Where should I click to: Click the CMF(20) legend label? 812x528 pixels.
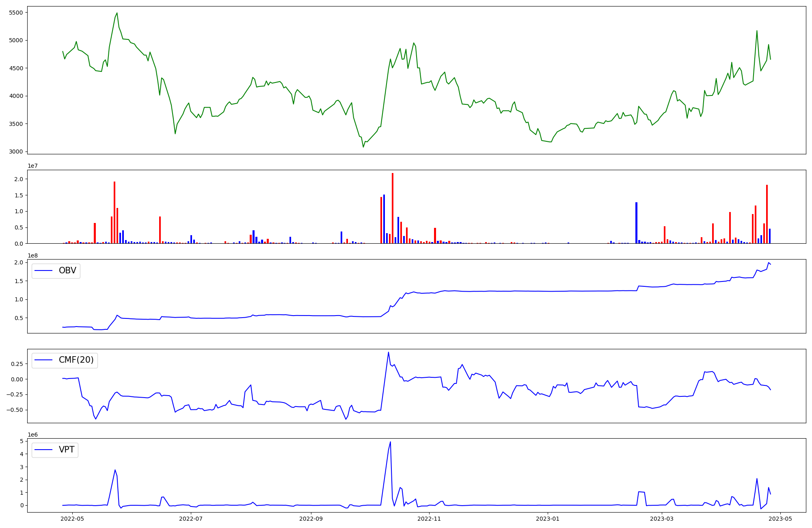tap(76, 360)
